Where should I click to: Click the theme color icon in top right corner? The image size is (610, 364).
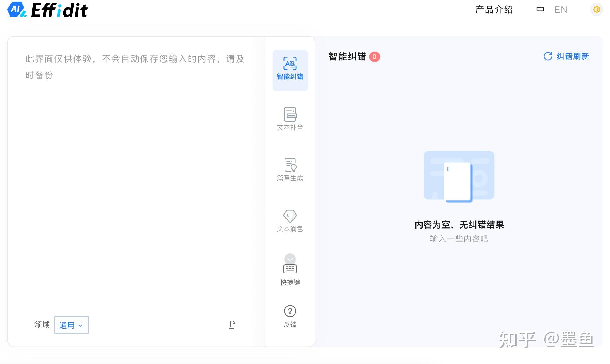[x=596, y=10]
